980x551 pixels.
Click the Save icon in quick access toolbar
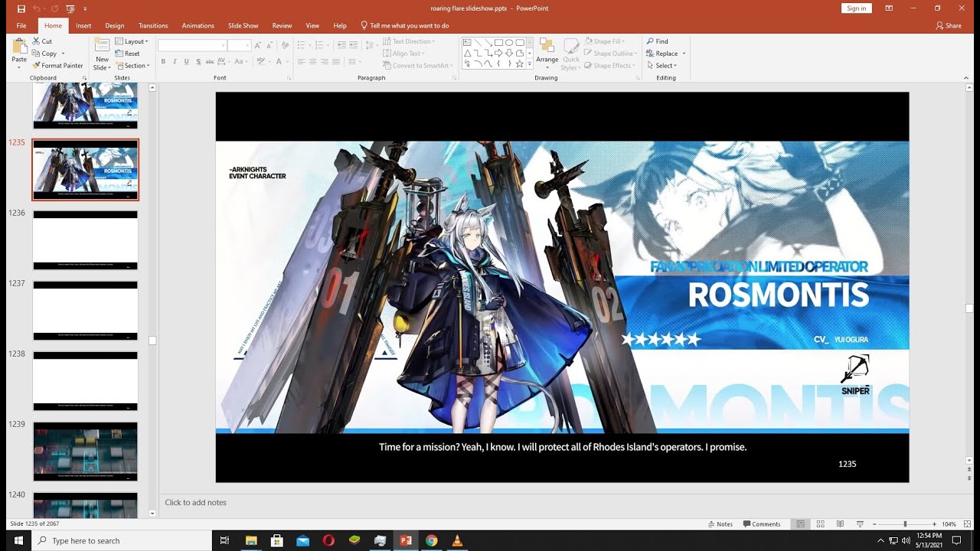pyautogui.click(x=21, y=8)
